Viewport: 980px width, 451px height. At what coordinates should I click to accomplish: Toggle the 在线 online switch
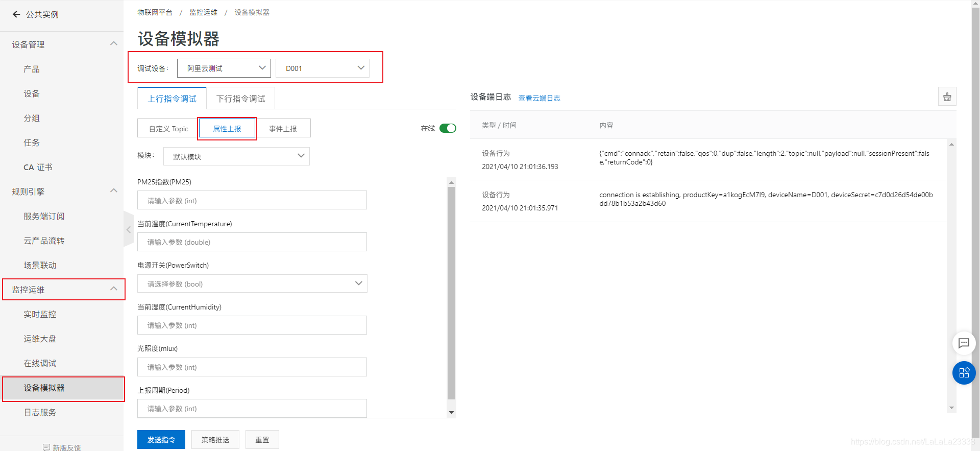[448, 128]
